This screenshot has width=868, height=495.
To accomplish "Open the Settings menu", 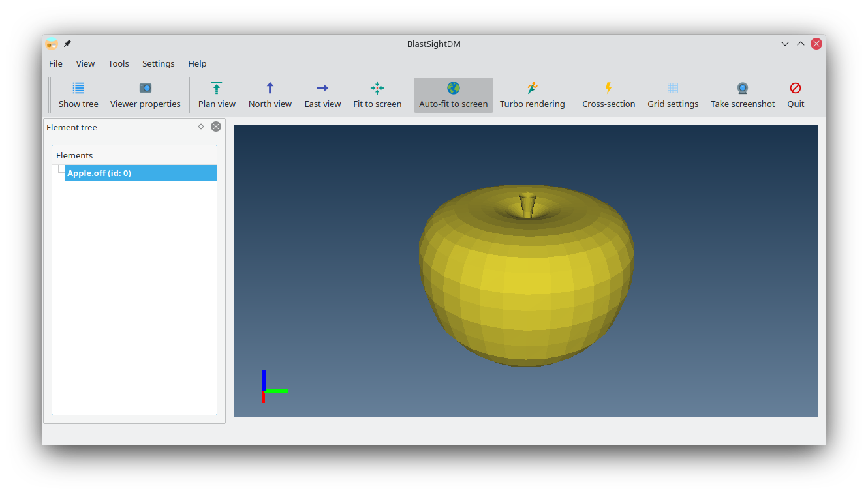I will [159, 63].
